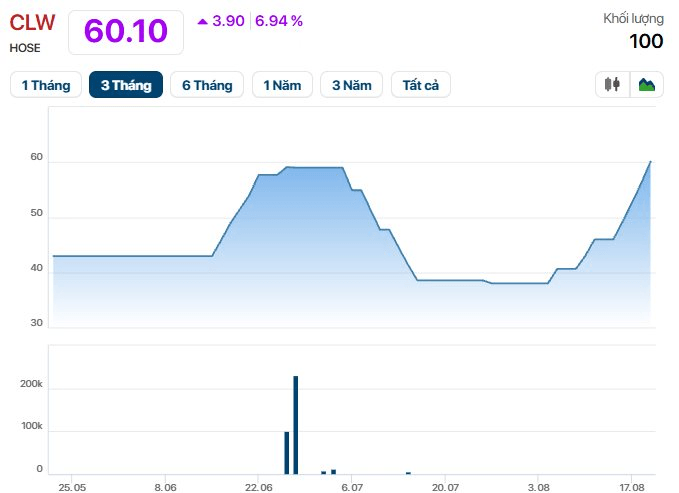Click the price line's final peak at 60

pos(650,162)
